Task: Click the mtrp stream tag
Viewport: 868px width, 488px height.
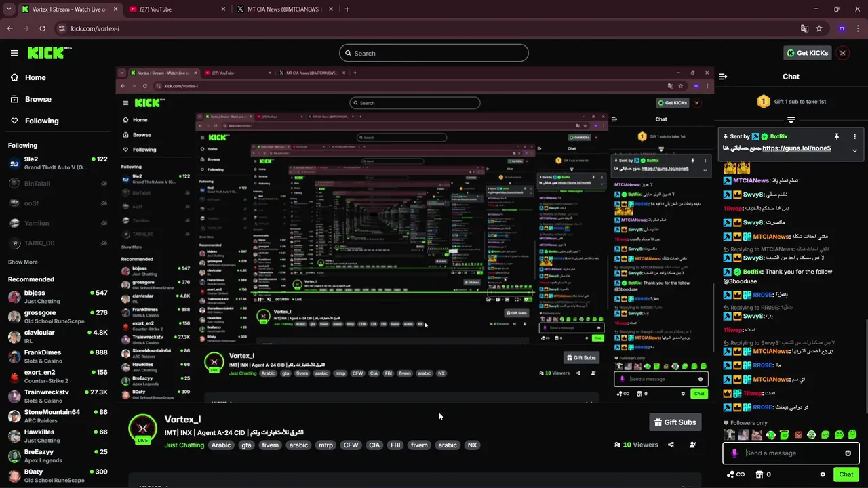Action: pos(326,445)
